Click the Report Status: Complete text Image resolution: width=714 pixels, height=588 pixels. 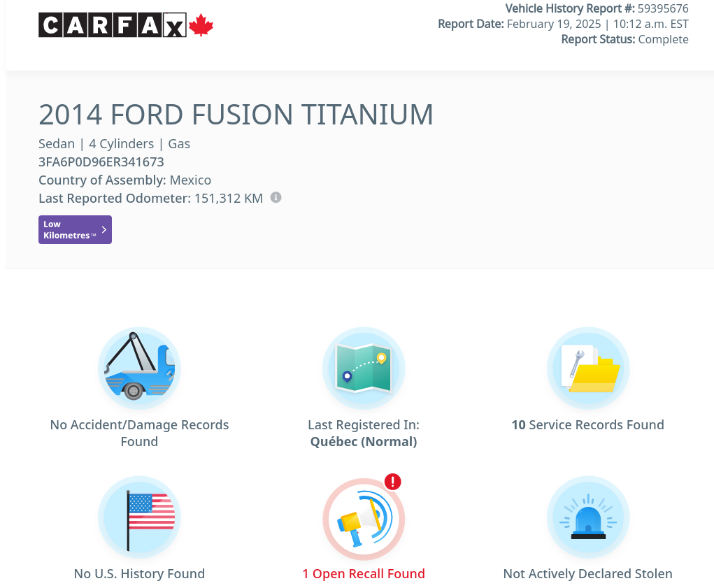(x=624, y=39)
